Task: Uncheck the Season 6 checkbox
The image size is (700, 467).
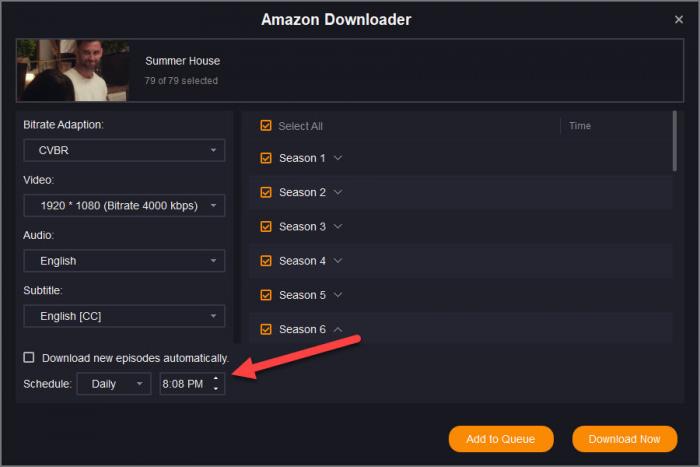Action: click(266, 329)
